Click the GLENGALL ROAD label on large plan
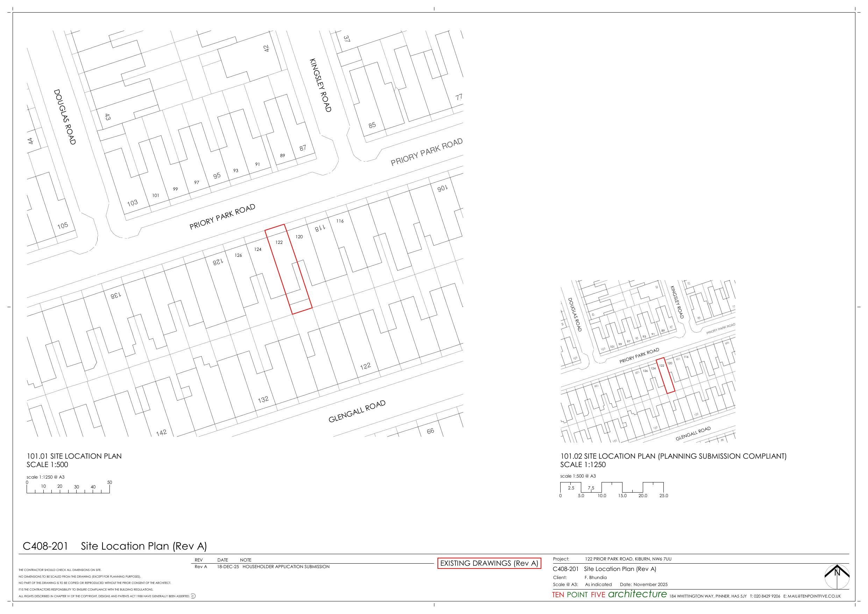 point(357,411)
